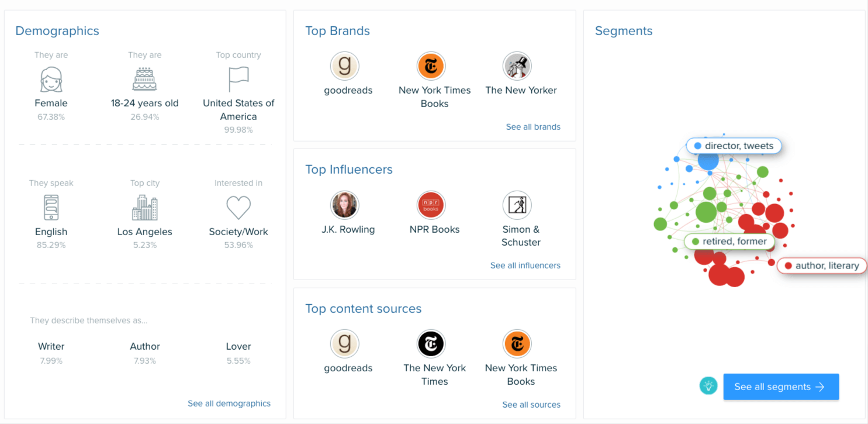Click J.K. Rowling's avatar under Top Influencers
This screenshot has height=424, width=868.
tap(345, 205)
